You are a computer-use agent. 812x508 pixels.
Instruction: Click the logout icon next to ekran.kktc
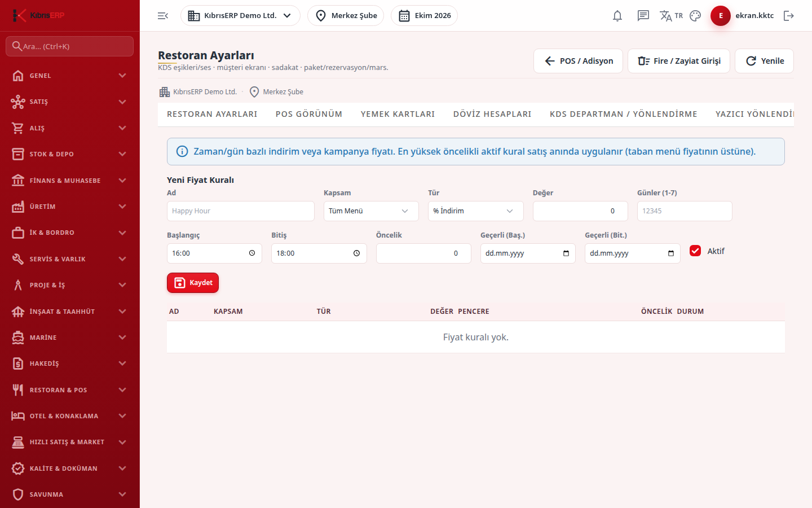click(x=789, y=16)
